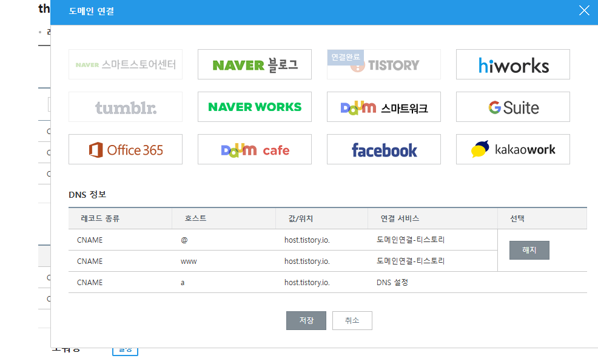Screen dimensions: 598x364
Task: Click 도메인연결-티스토리 in the @ row
Action: pyautogui.click(x=411, y=240)
